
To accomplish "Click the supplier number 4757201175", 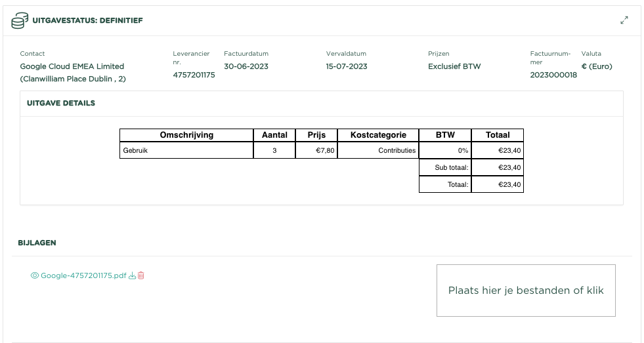I will click(x=194, y=75).
